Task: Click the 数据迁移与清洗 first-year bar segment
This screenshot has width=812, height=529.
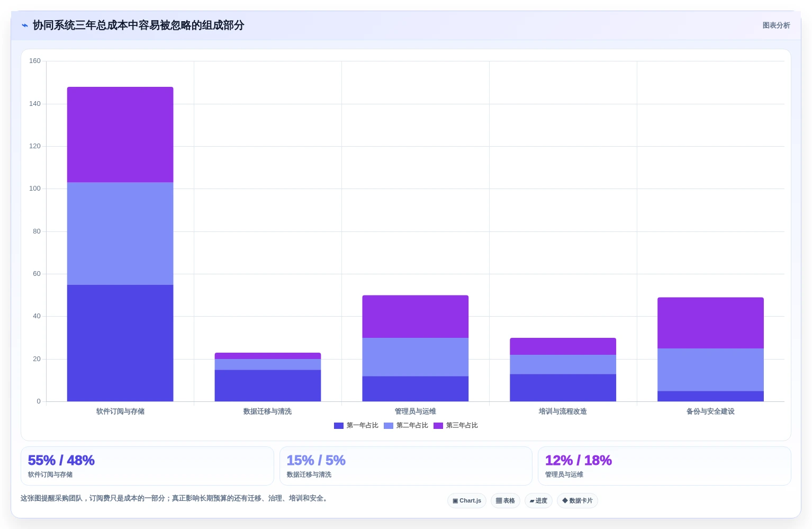Action: coord(268,385)
